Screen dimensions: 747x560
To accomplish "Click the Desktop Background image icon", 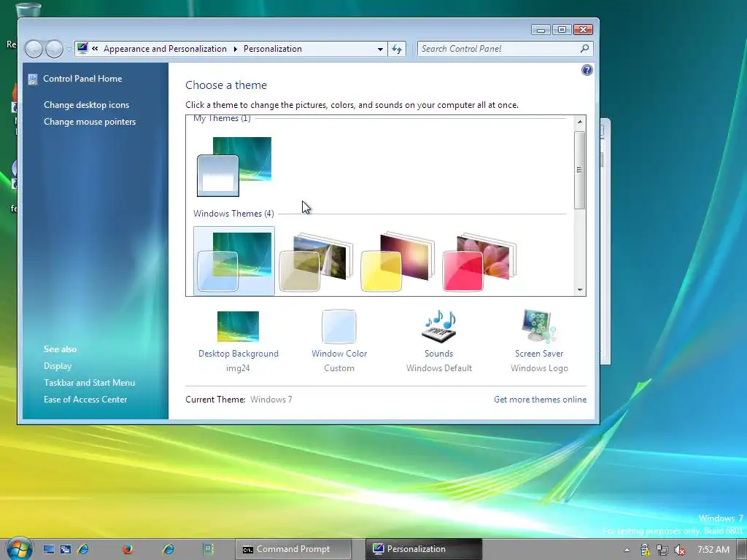I will [x=239, y=327].
